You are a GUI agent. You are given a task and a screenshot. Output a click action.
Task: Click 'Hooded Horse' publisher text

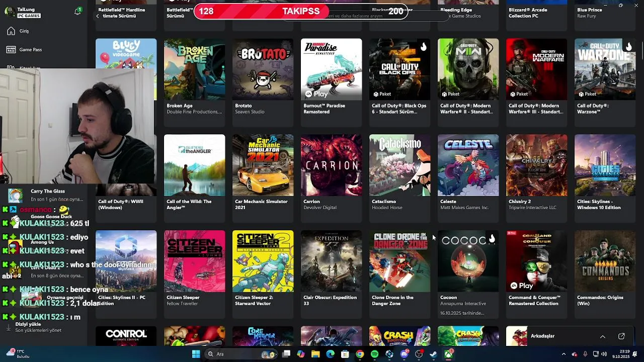click(387, 208)
